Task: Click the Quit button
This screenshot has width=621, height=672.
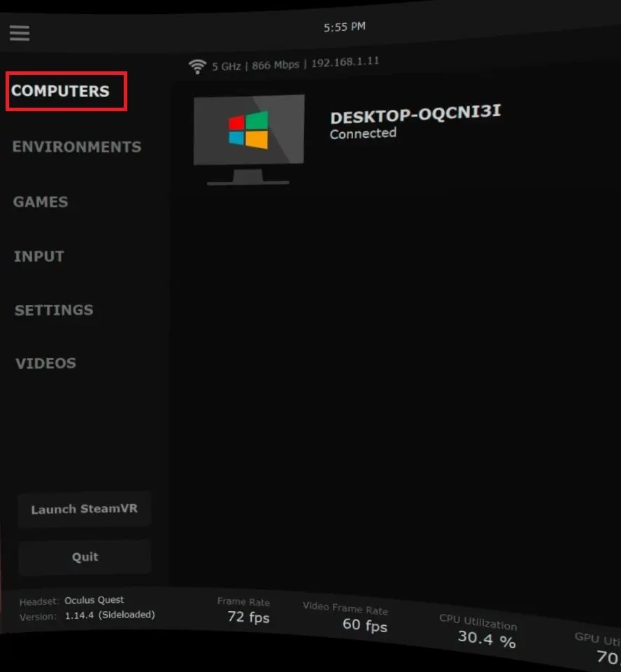Action: point(85,557)
